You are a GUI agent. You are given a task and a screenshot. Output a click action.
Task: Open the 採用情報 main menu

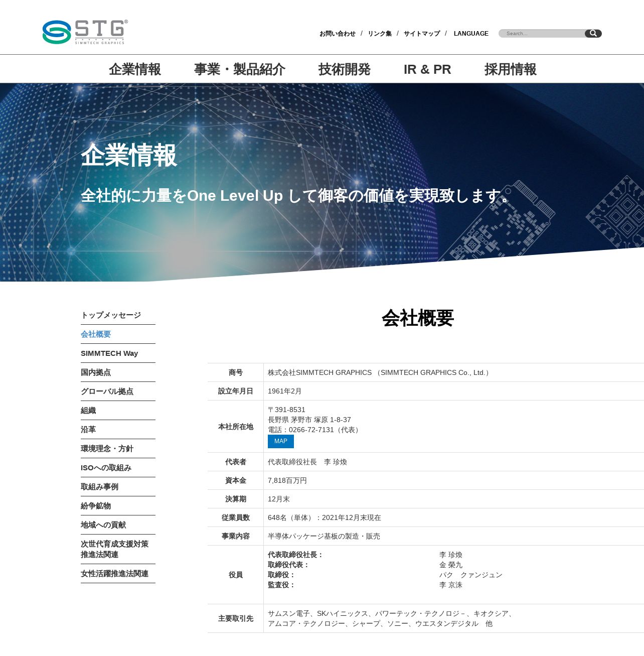[511, 69]
